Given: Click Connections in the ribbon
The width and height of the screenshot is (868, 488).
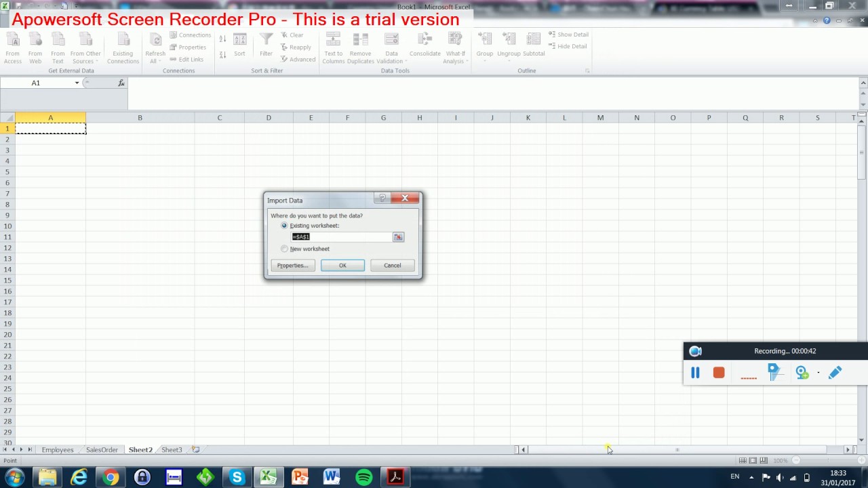Looking at the screenshot, I should click(190, 35).
